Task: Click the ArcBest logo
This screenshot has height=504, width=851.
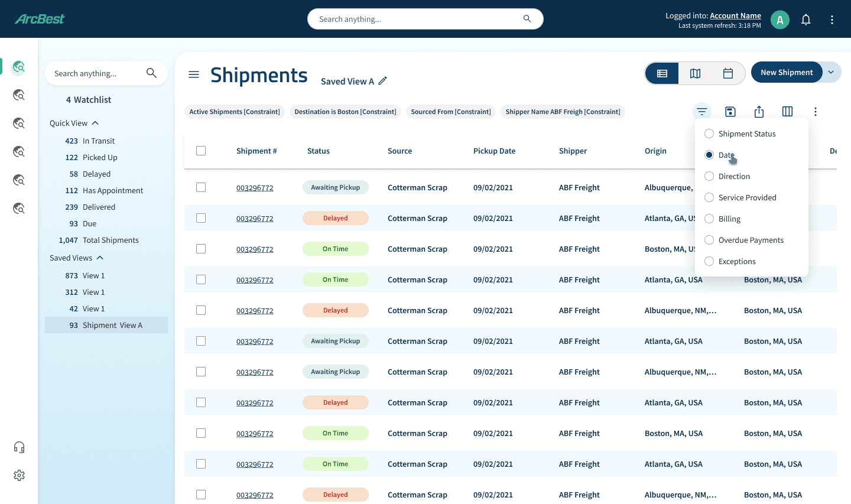Action: [x=40, y=19]
